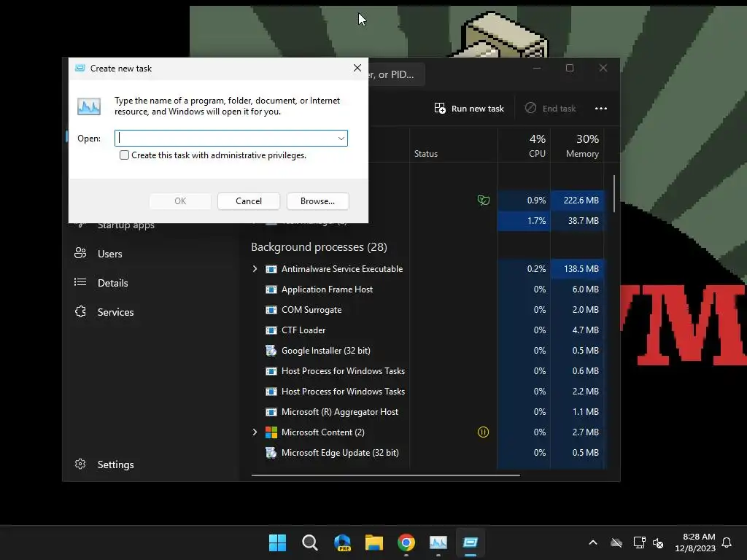Click the OneDrive cloud tray icon

(x=616, y=542)
